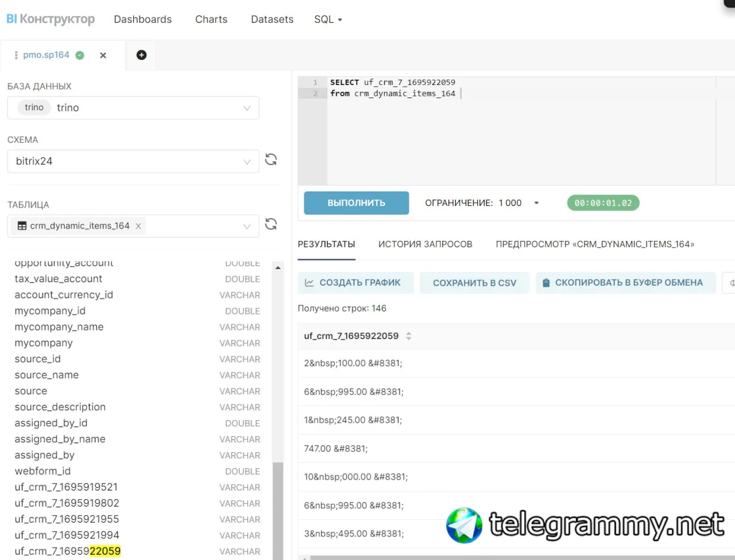The width and height of the screenshot is (735, 560).
Task: Open the Datasets page
Action: [272, 20]
